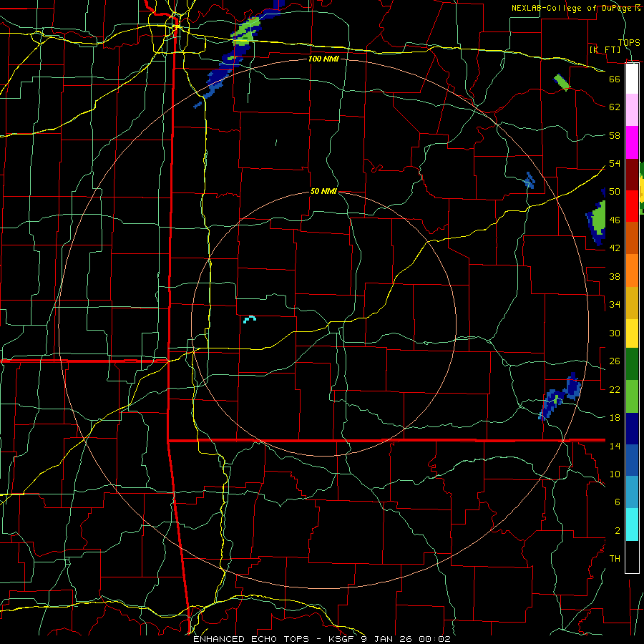Click the 'TH' legend label
This screenshot has width=644, height=644.
tap(615, 559)
